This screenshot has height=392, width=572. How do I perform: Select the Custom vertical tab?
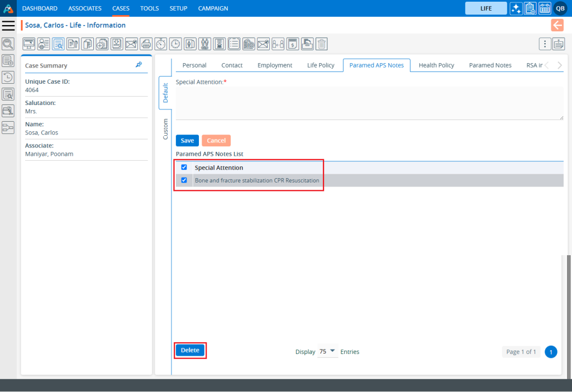click(x=165, y=129)
